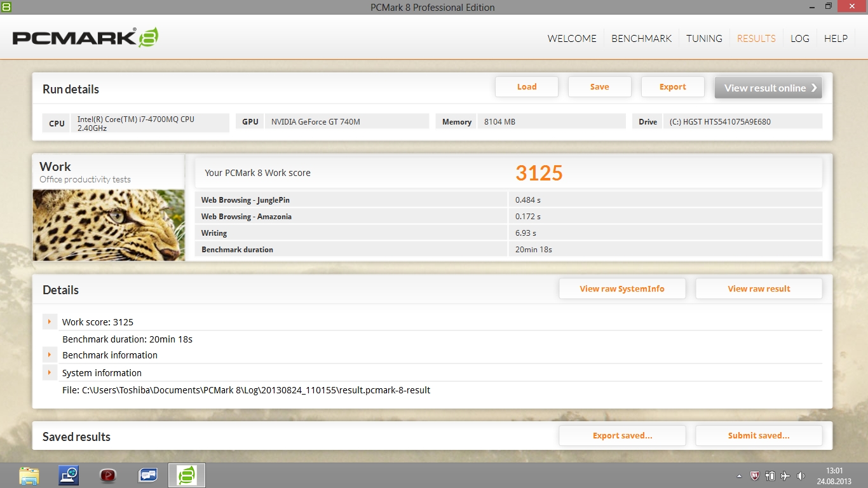Click the PCMark 8 title bar icon
868x488 pixels.
[6, 6]
